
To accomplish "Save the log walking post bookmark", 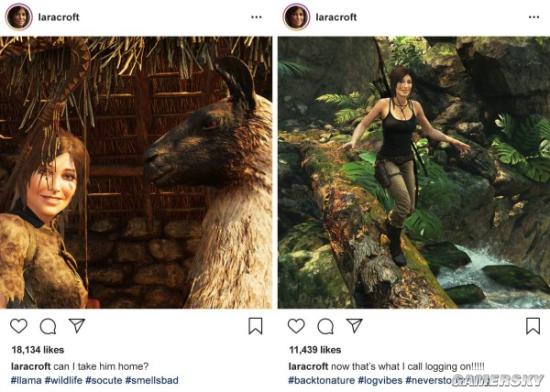I will click(533, 326).
